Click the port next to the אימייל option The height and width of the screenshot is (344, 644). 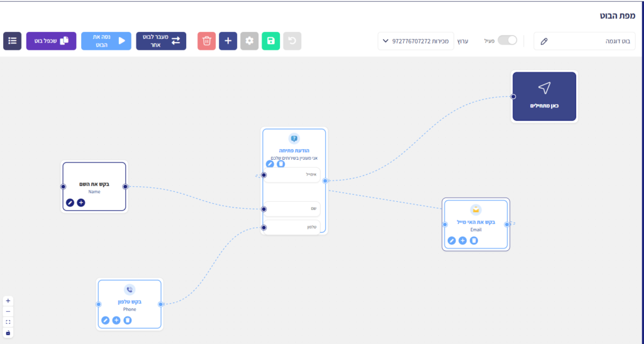tap(264, 175)
